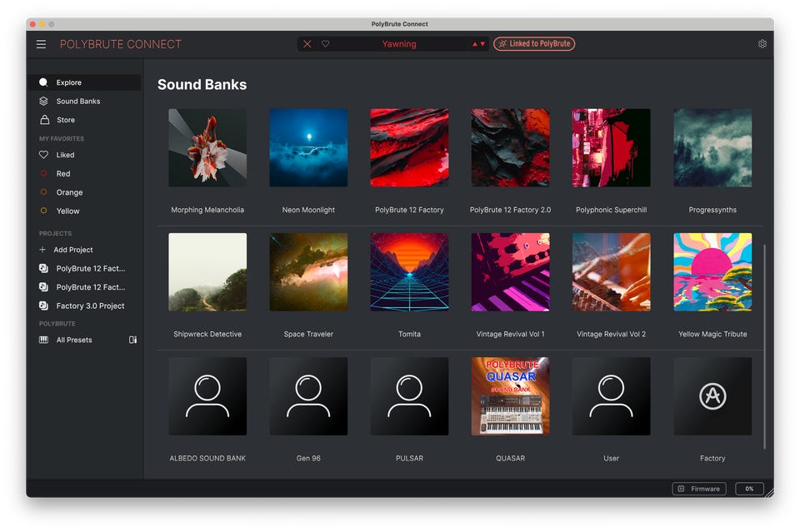The width and height of the screenshot is (800, 532).
Task: Open ALBEDO SOUND BANK user icon
Action: [x=207, y=396]
